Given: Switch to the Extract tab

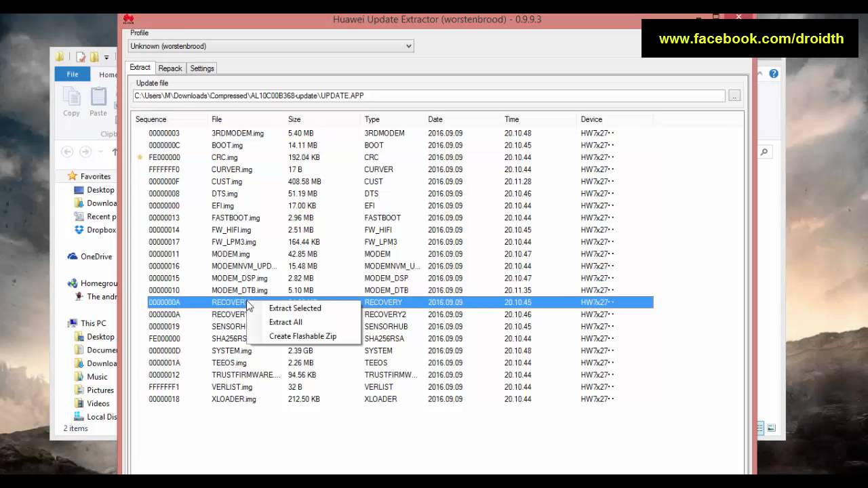Looking at the screenshot, I should tap(140, 68).
